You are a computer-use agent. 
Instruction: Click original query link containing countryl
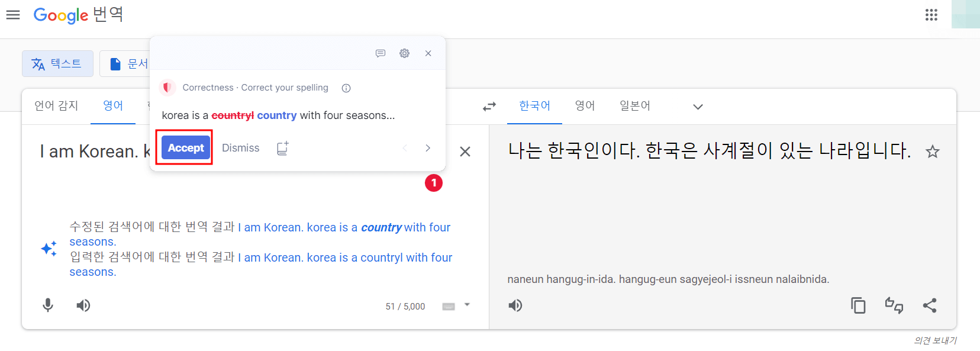pos(261,265)
